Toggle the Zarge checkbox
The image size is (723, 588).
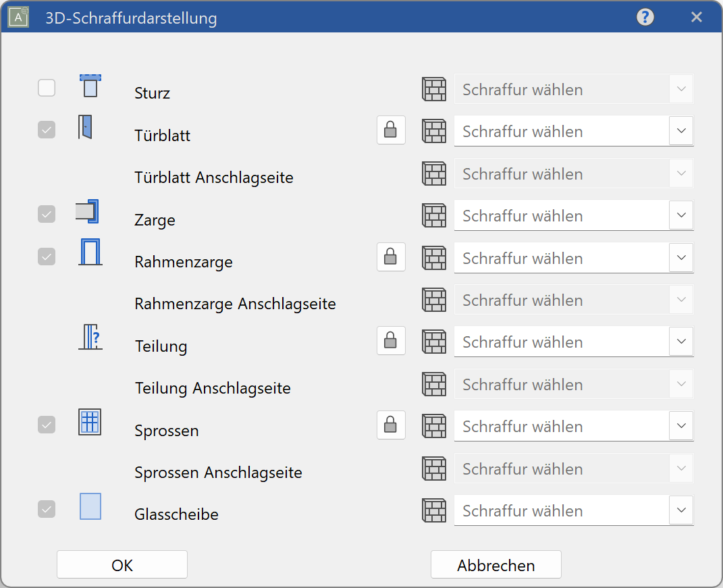[47, 214]
